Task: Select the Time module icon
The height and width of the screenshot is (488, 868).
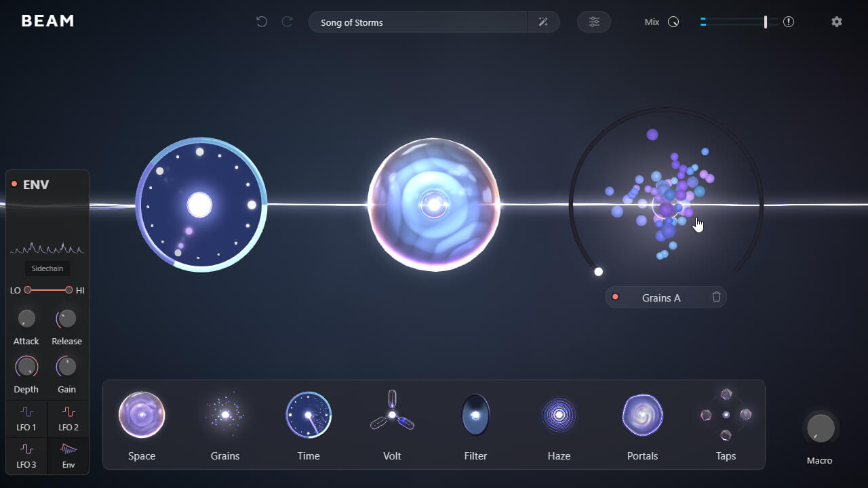Action: point(309,415)
